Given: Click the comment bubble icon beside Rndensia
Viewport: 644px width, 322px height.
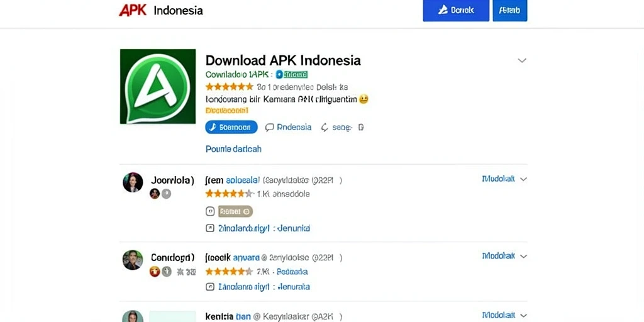Looking at the screenshot, I should coord(269,127).
